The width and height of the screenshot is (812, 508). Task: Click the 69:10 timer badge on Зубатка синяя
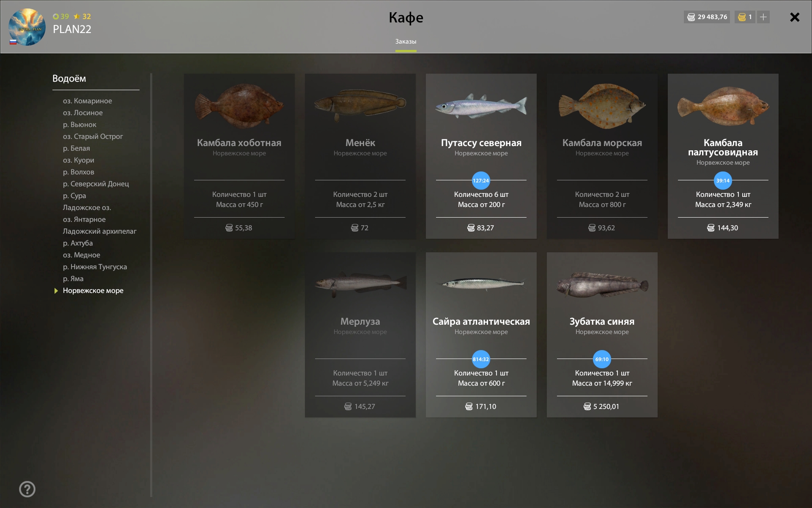(602, 359)
